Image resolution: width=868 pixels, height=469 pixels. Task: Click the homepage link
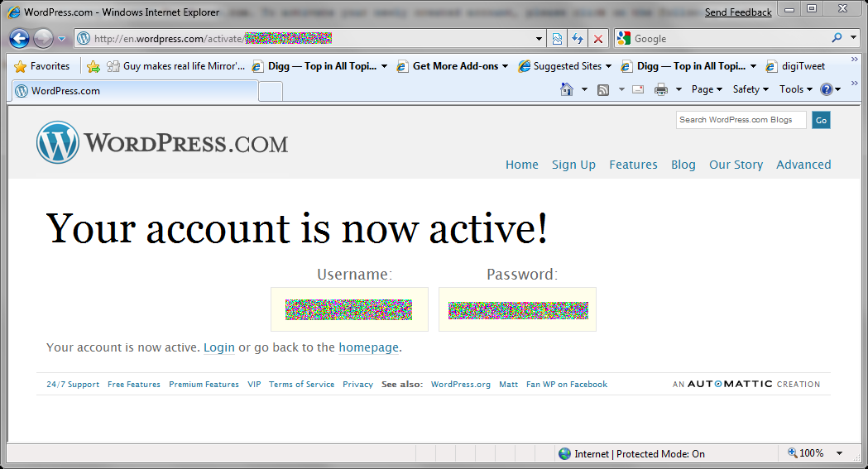coord(369,347)
